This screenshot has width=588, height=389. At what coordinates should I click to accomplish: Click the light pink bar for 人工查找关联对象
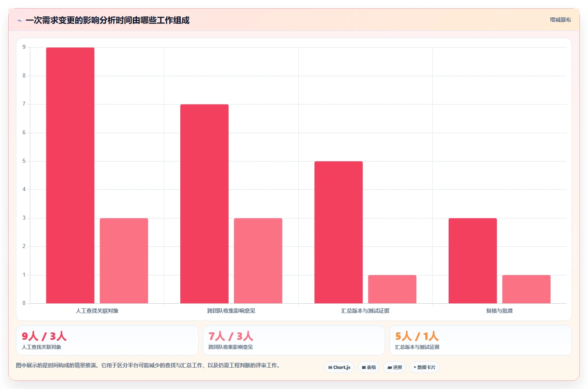coord(124,261)
